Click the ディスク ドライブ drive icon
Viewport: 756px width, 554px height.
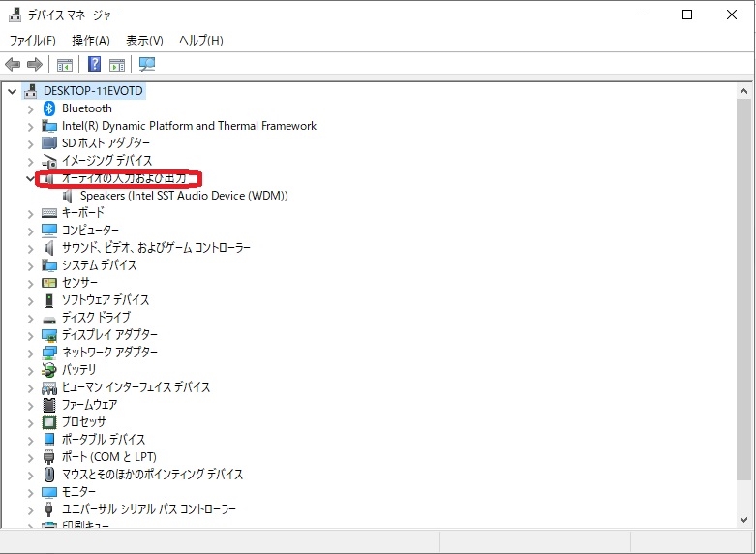(x=49, y=320)
